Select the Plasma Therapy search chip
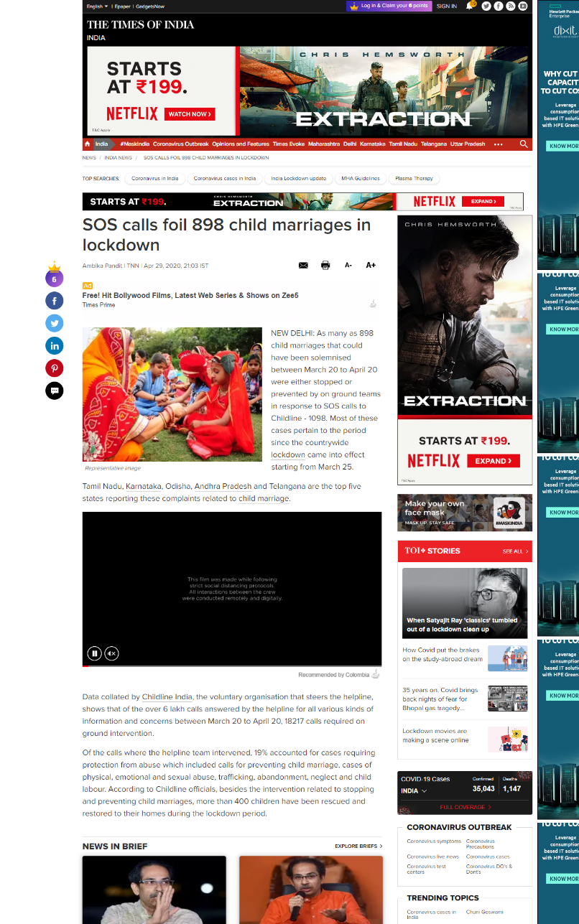 pyautogui.click(x=414, y=179)
